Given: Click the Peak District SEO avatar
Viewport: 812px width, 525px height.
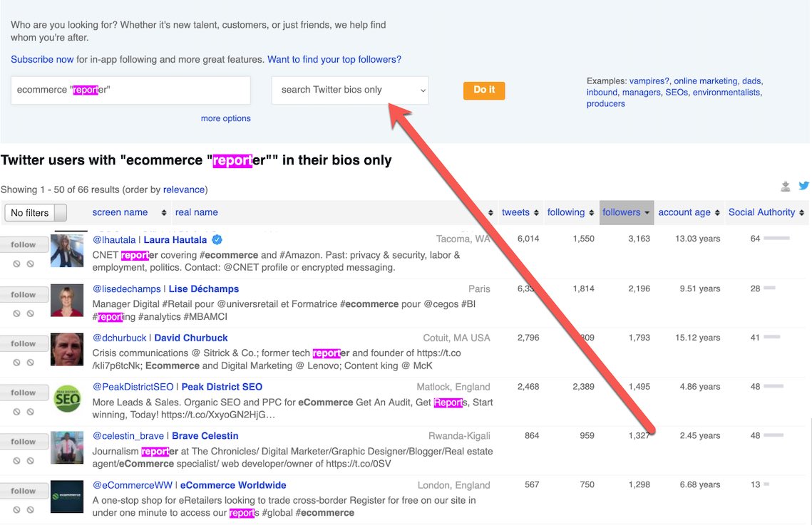Looking at the screenshot, I should (x=67, y=399).
